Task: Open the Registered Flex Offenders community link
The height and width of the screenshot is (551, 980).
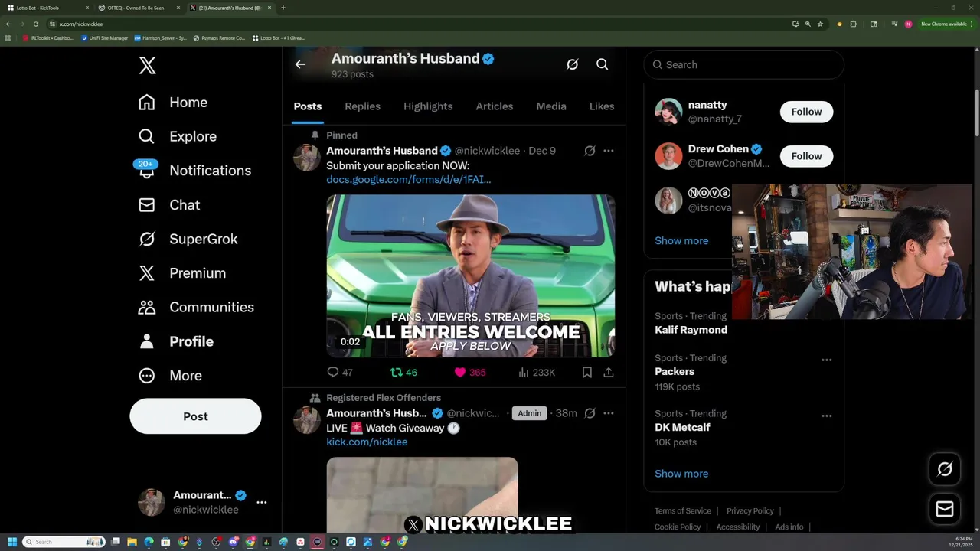Action: click(384, 398)
